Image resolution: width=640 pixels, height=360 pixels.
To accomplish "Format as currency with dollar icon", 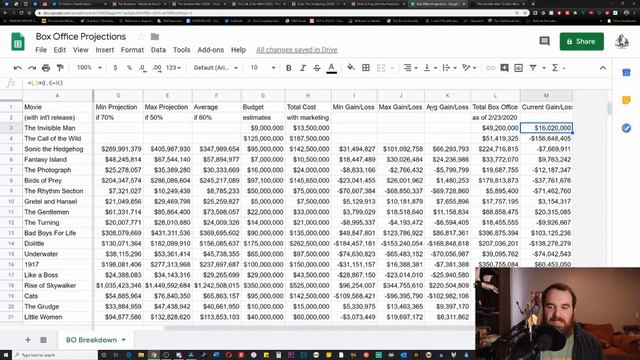I will click(116, 68).
